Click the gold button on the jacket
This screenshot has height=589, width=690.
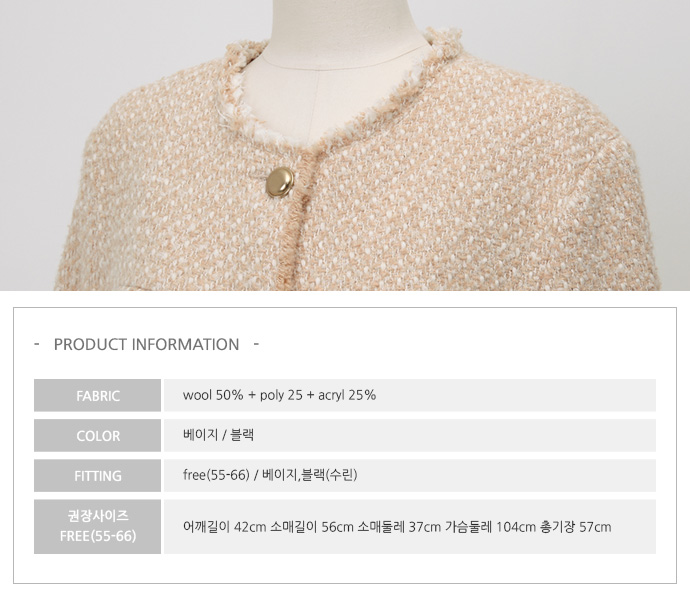[280, 182]
